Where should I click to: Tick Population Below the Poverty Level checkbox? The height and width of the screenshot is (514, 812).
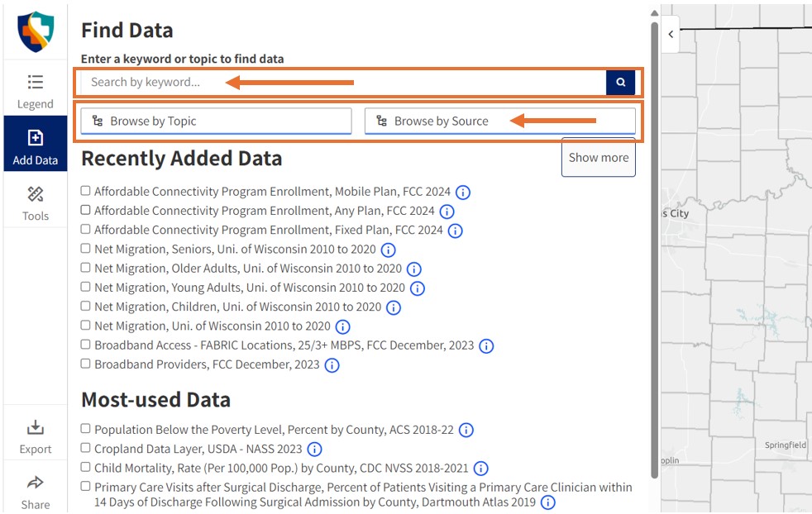coord(86,429)
